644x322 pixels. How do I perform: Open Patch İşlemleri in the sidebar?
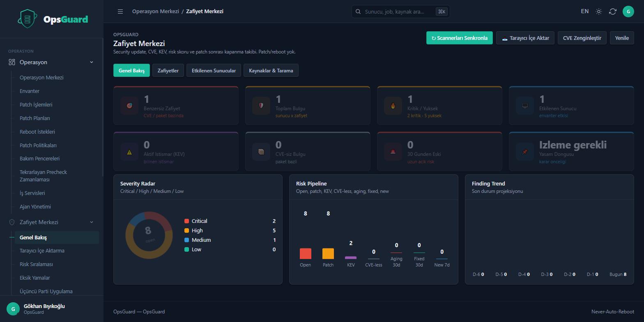click(x=36, y=104)
